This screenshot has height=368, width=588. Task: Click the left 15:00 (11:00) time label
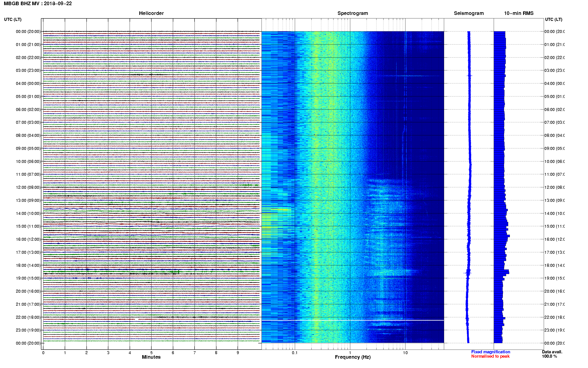[28, 226]
